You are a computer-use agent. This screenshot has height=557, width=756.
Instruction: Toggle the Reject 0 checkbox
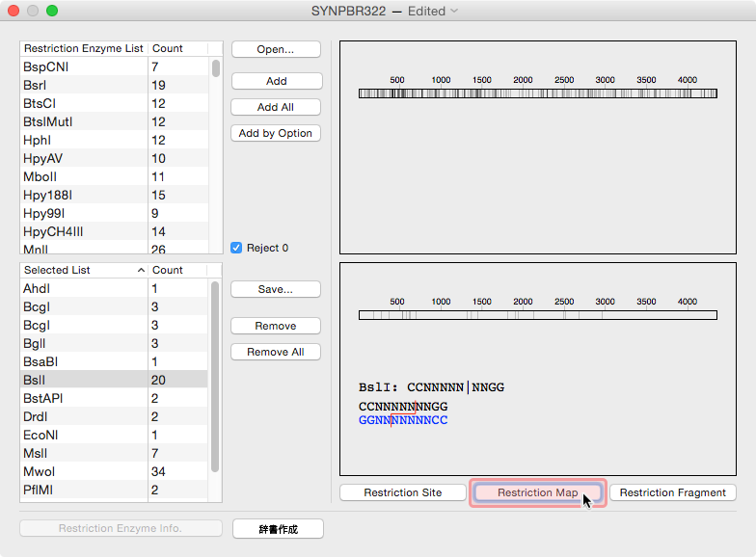[x=237, y=248]
